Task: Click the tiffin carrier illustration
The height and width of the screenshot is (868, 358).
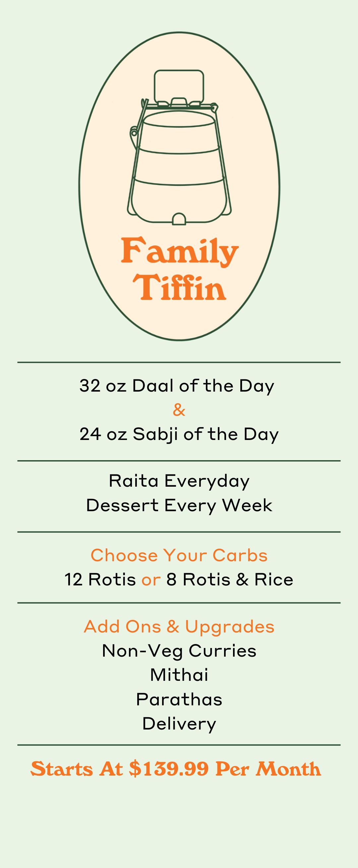Action: click(179, 147)
